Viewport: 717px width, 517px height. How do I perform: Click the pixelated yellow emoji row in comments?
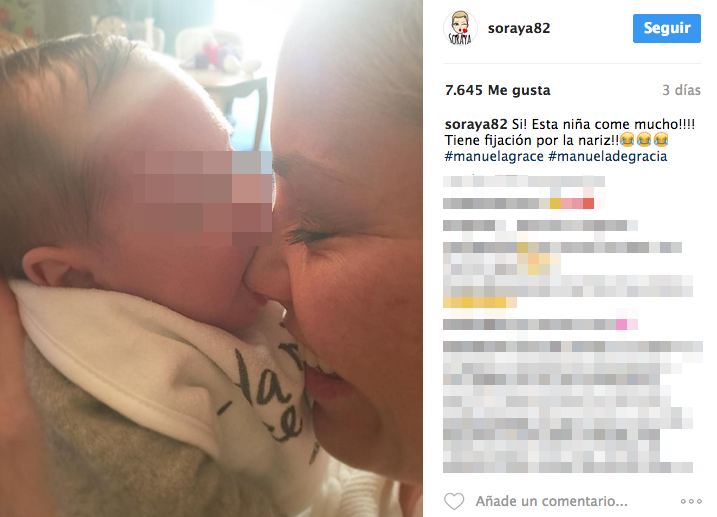tap(480, 303)
